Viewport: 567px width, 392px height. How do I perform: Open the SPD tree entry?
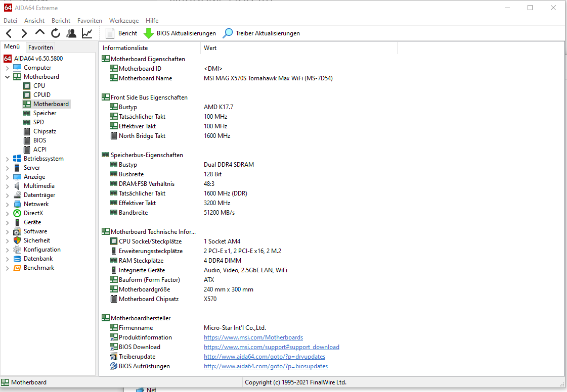point(38,122)
